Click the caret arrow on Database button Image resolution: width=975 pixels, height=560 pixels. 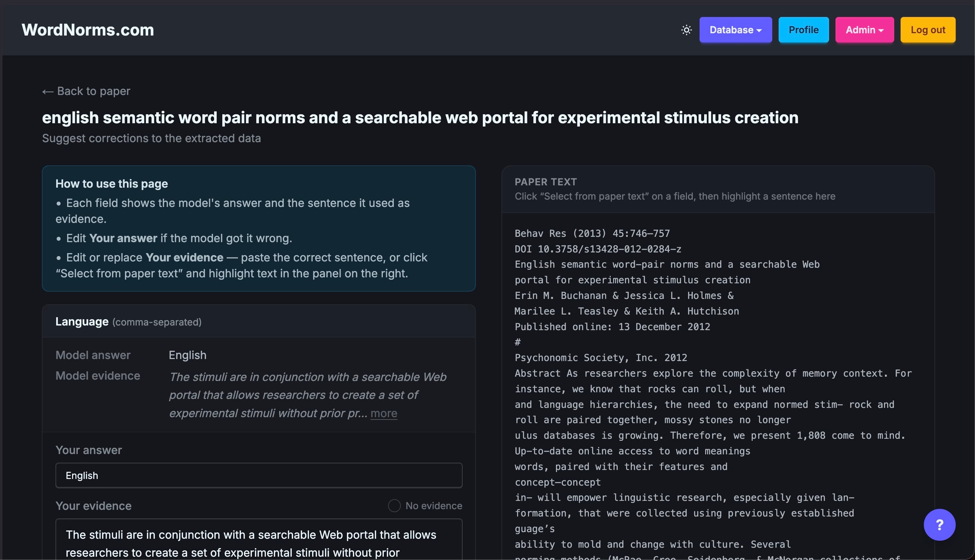[x=759, y=30]
